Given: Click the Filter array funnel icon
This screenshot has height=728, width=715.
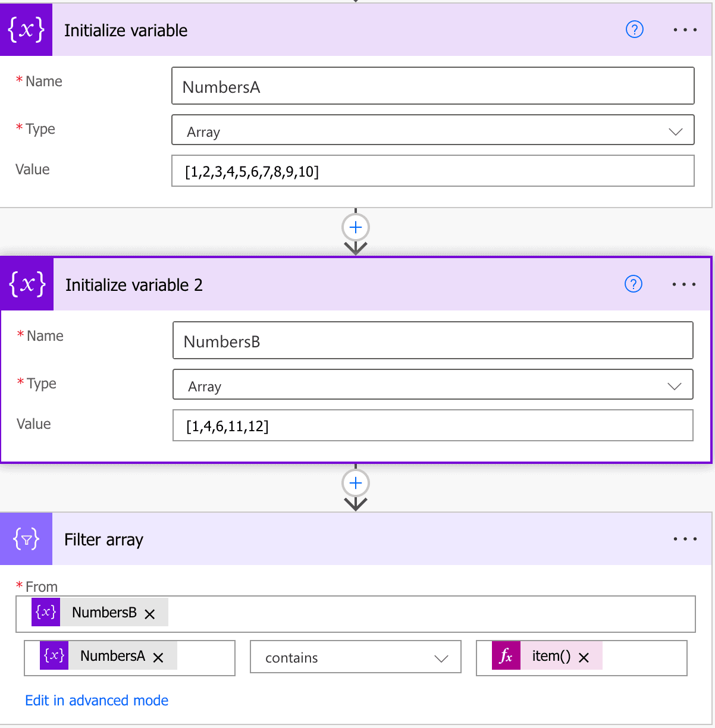Looking at the screenshot, I should (x=26, y=539).
